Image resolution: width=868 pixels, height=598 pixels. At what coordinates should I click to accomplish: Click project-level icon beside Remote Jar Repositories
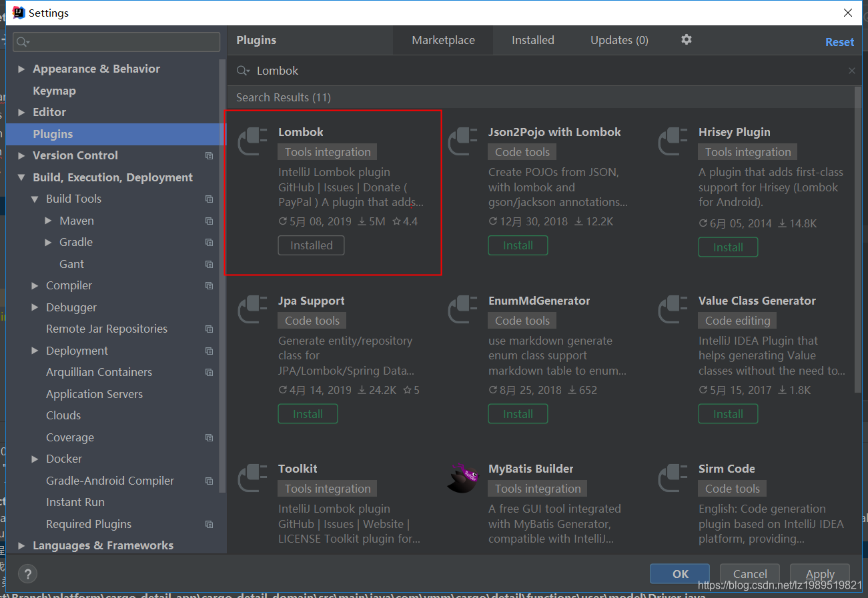[209, 329]
